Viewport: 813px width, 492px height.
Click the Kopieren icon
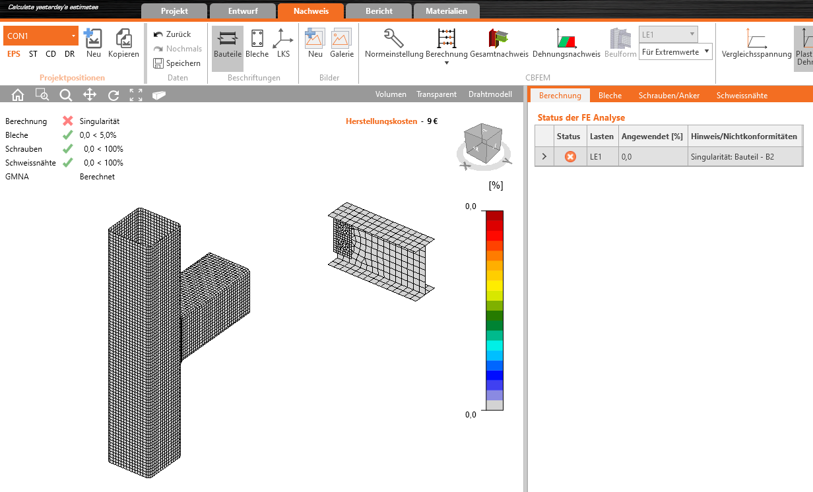click(124, 39)
